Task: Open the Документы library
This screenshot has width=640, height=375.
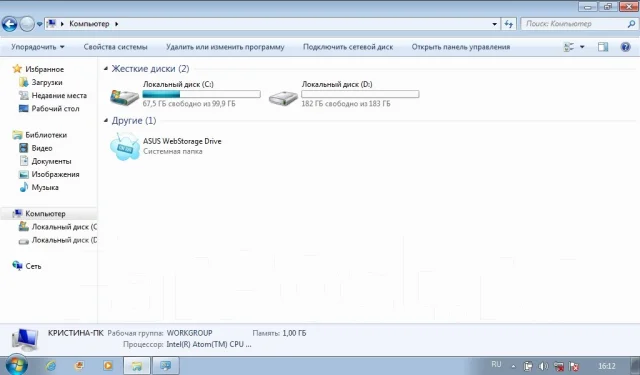Action: [x=51, y=161]
